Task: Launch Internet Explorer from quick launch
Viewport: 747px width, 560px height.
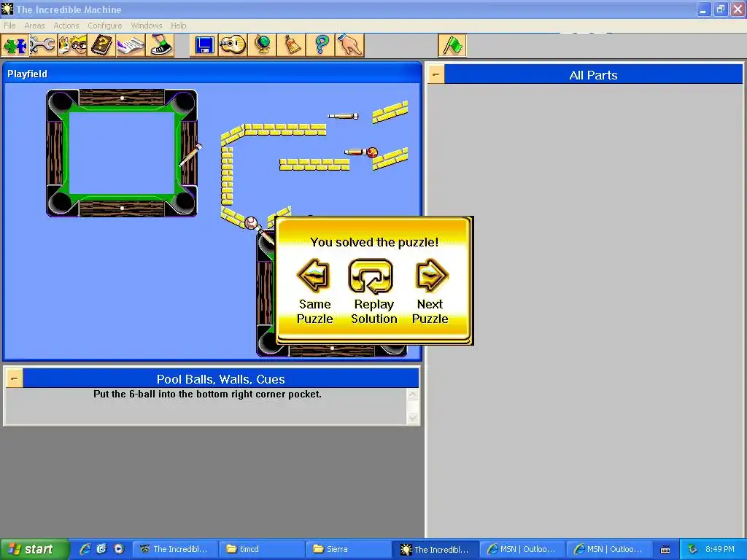Action: click(x=85, y=549)
